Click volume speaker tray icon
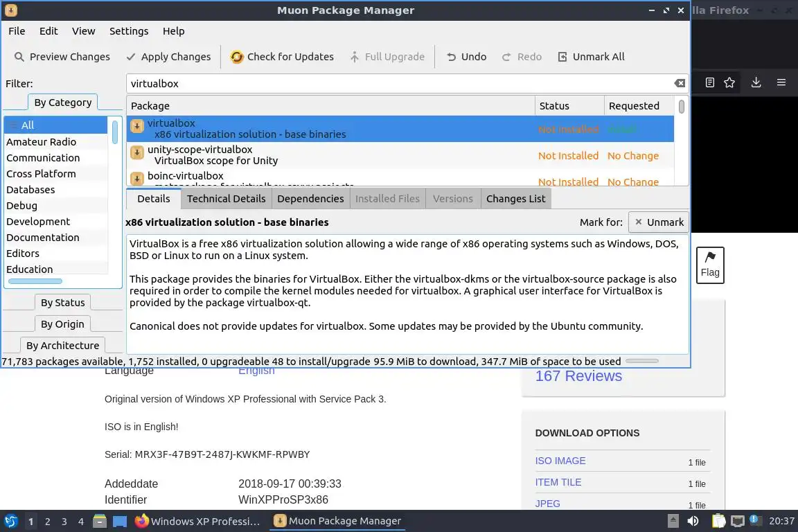Screen dimensions: 798x532 coord(693,521)
